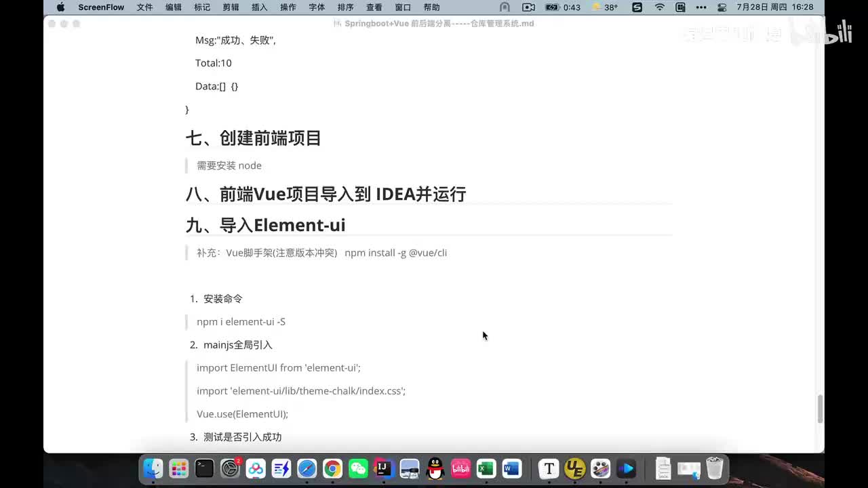Image resolution: width=868 pixels, height=488 pixels.
Task: Open System Preferences dock icon
Action: (231, 468)
